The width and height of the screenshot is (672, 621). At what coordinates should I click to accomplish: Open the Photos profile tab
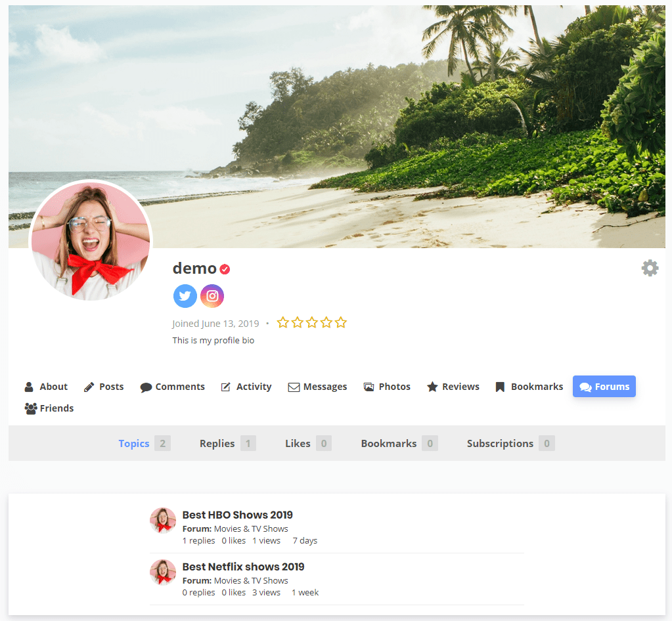tap(387, 387)
